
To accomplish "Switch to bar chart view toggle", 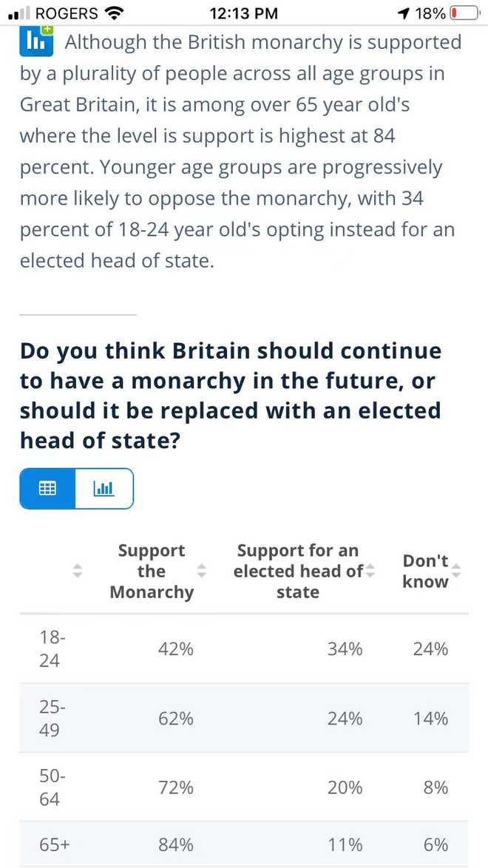I will pyautogui.click(x=104, y=488).
